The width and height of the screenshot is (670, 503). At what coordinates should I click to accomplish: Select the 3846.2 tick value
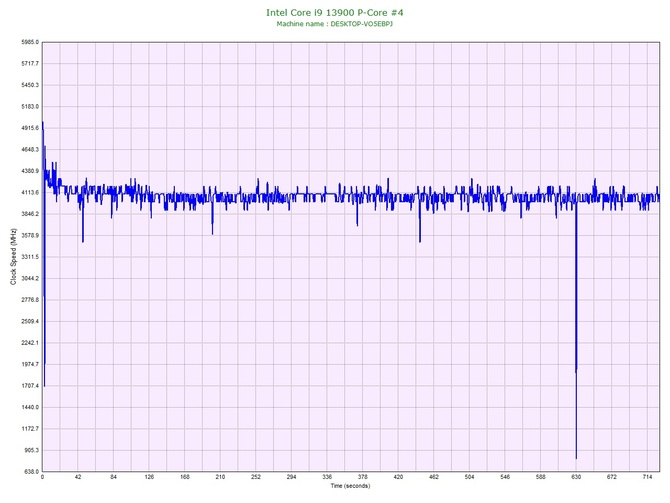point(30,214)
